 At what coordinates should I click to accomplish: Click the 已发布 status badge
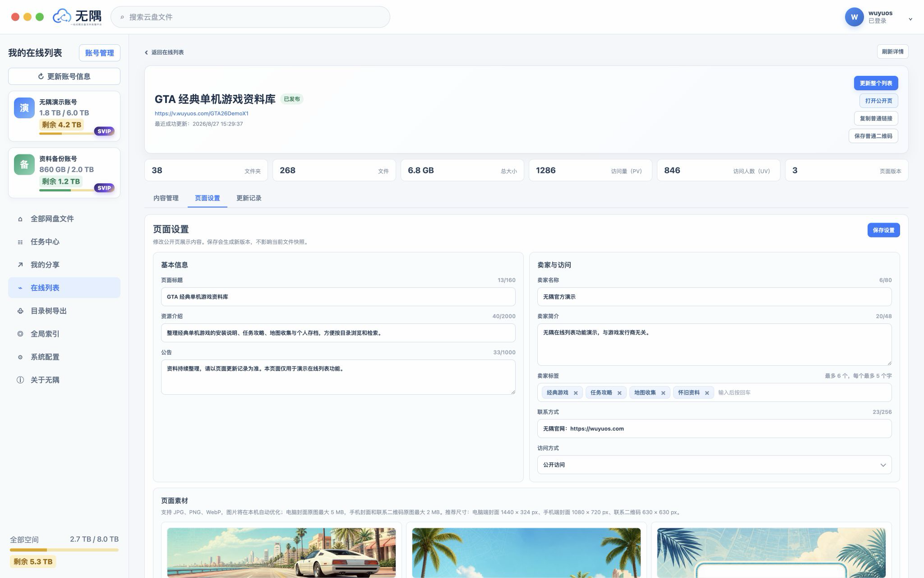(292, 99)
